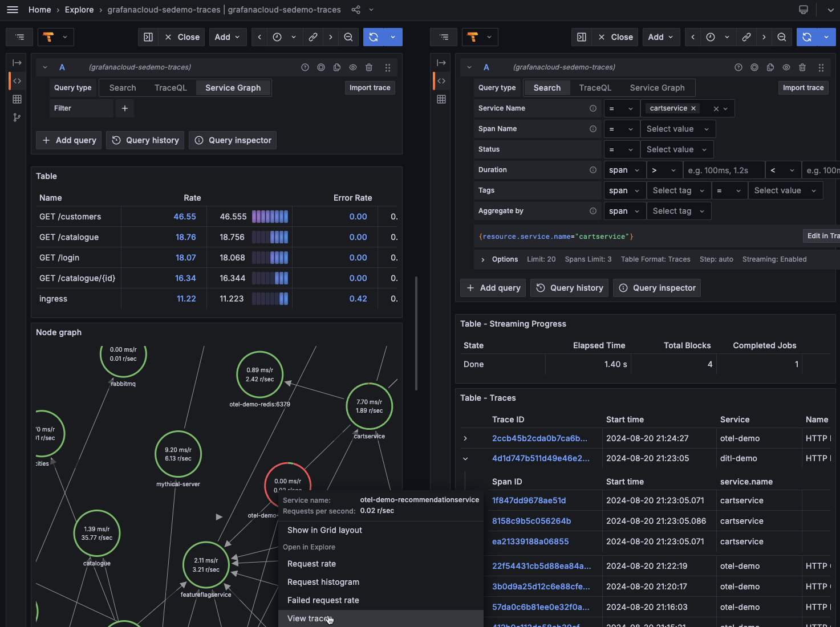Copy shortened link in right pane toolbar

[x=746, y=37]
